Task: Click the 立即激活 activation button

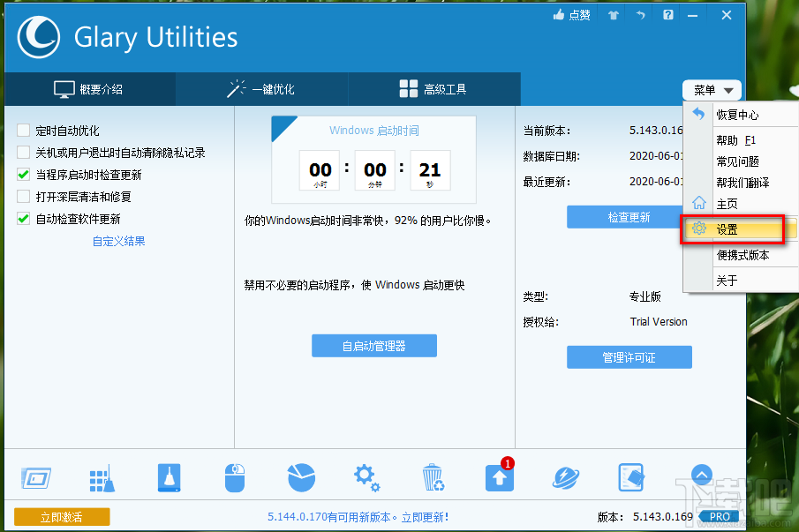Action: tap(61, 516)
